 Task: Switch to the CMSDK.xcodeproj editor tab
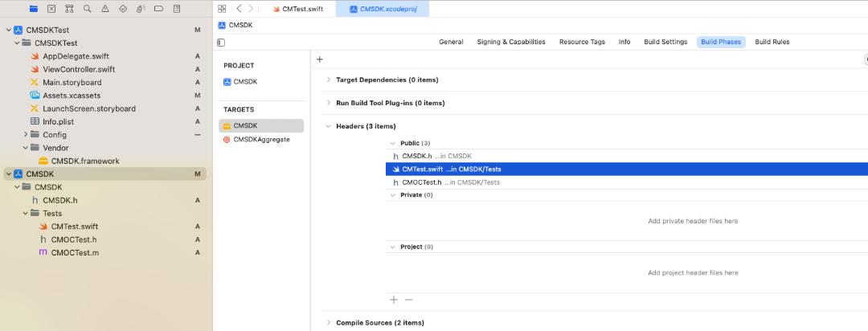(383, 9)
